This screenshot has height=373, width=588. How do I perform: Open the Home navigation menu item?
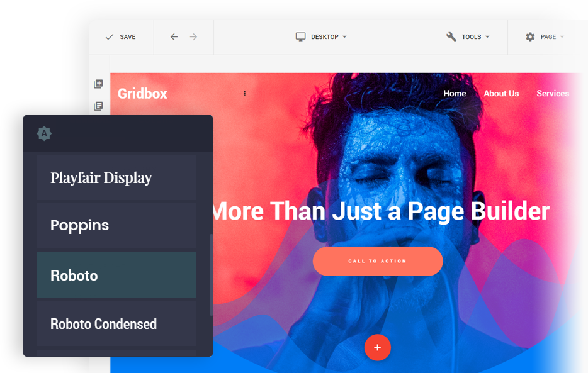[x=455, y=94]
